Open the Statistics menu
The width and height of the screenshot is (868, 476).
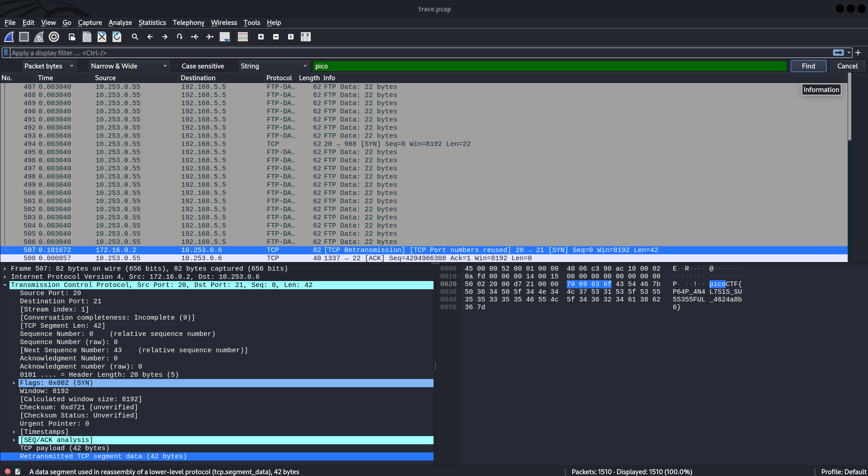[152, 23]
